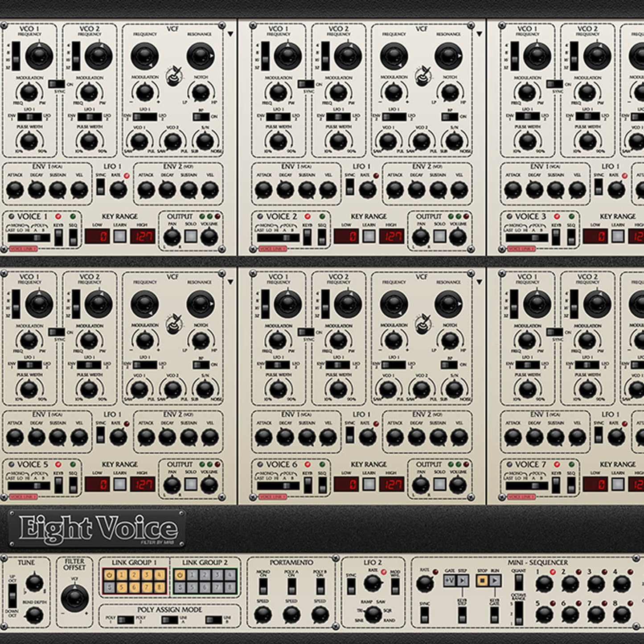Open Voice 2 module dropdown menu

tap(480, 34)
